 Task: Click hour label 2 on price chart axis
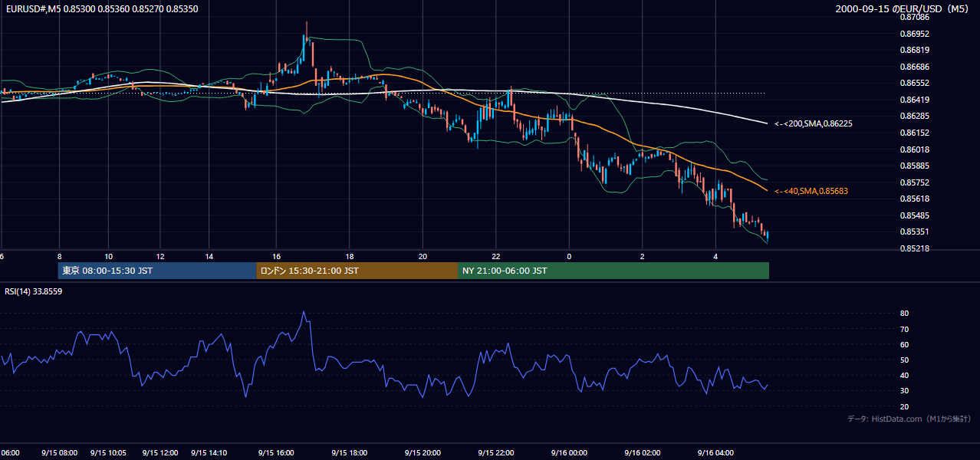click(643, 256)
